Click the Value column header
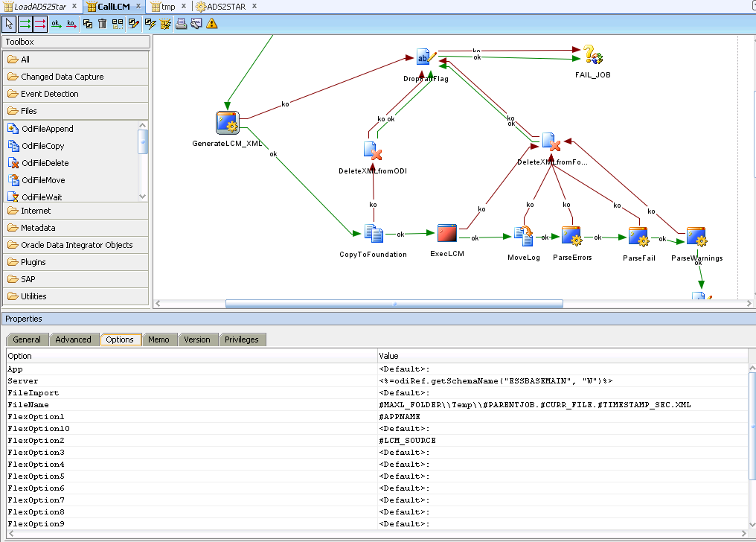The height and width of the screenshot is (542, 756). pos(563,356)
